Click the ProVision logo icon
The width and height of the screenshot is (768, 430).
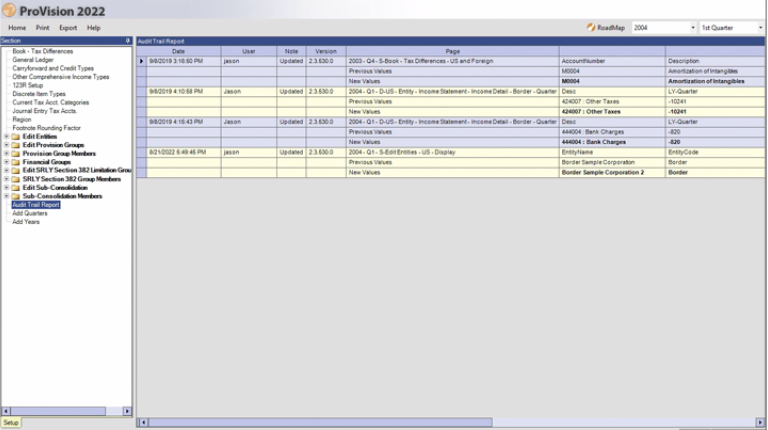(10, 9)
